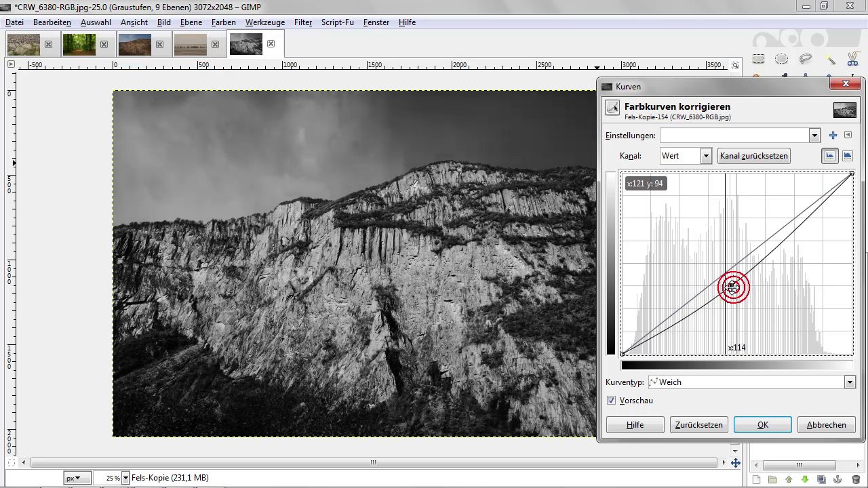Expand the Einstellungen presets dropdown
This screenshot has width=868, height=488.
[x=814, y=136]
